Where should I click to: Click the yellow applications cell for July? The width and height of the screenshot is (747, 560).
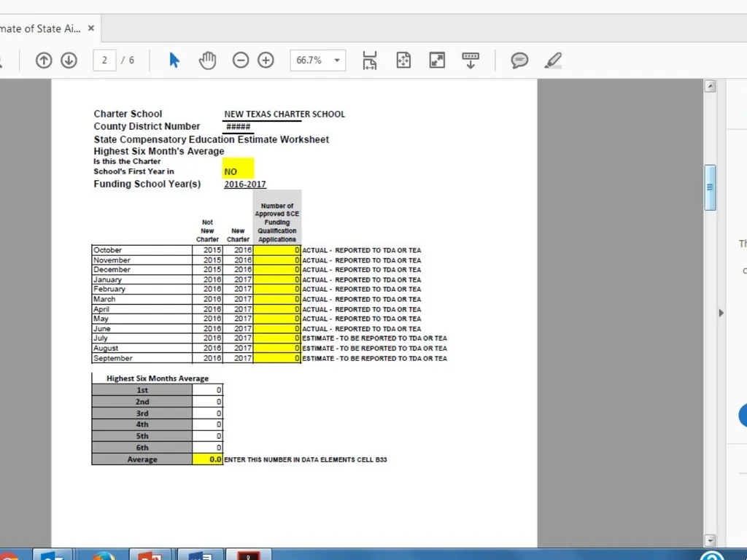click(x=276, y=338)
